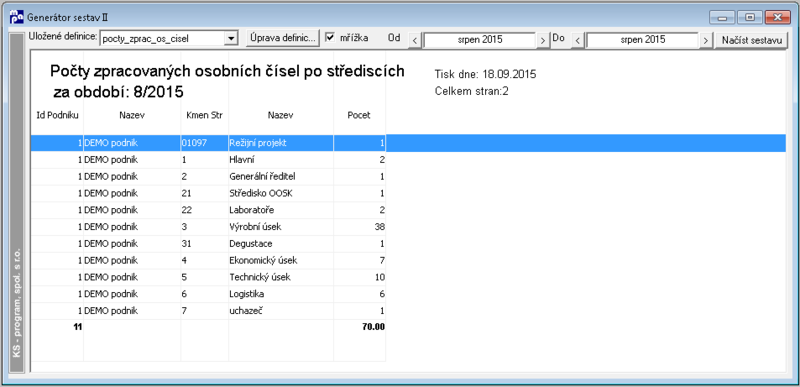
Task: Click the Úprava definic... button
Action: coord(283,38)
